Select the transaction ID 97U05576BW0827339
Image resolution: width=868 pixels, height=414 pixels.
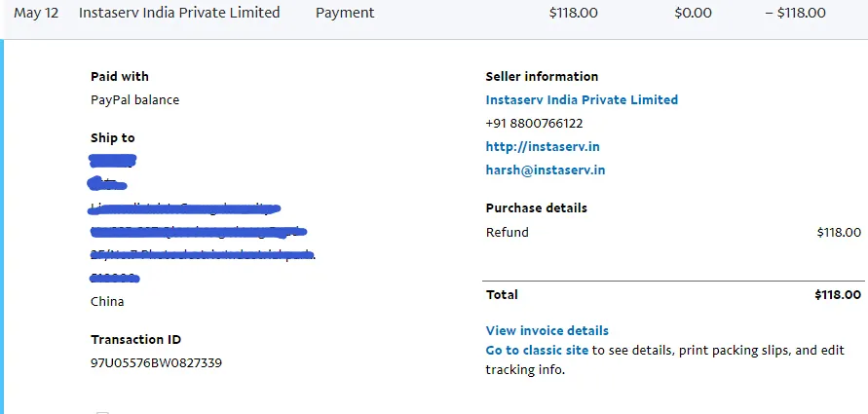156,363
